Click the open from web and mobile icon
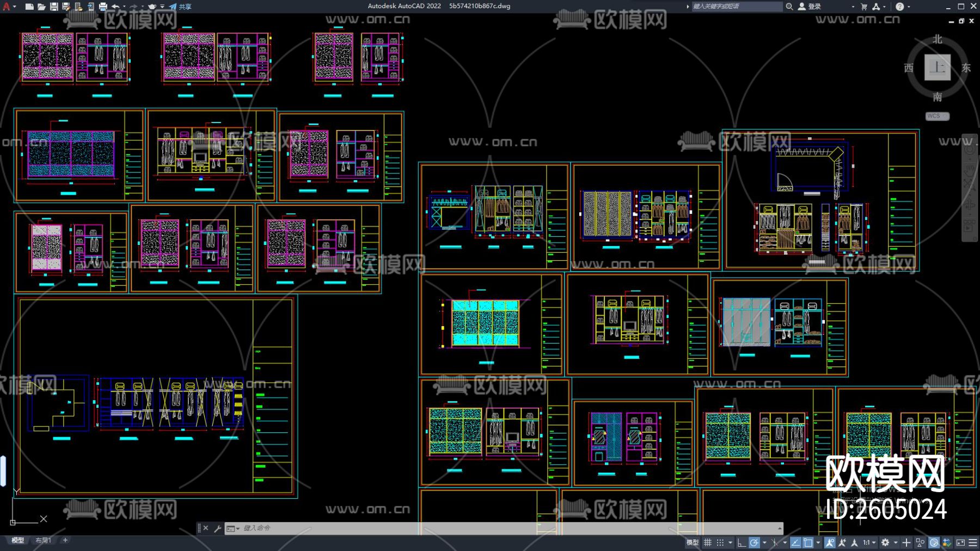 coord(78,7)
